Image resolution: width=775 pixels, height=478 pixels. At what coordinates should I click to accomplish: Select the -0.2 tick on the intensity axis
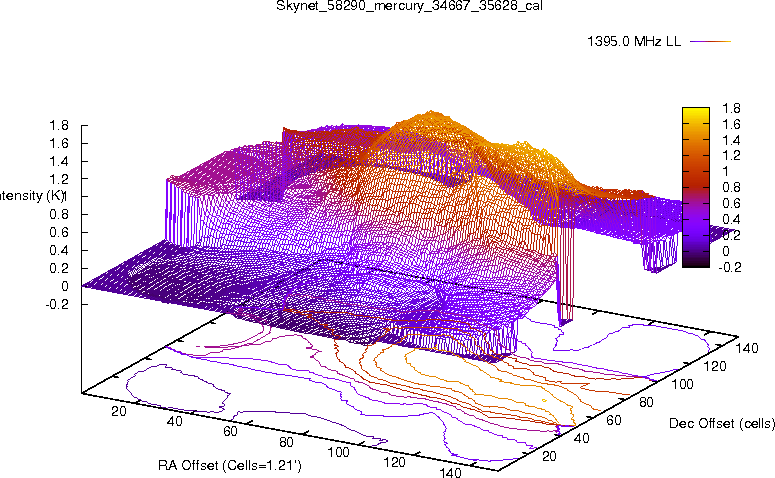[x=57, y=304]
